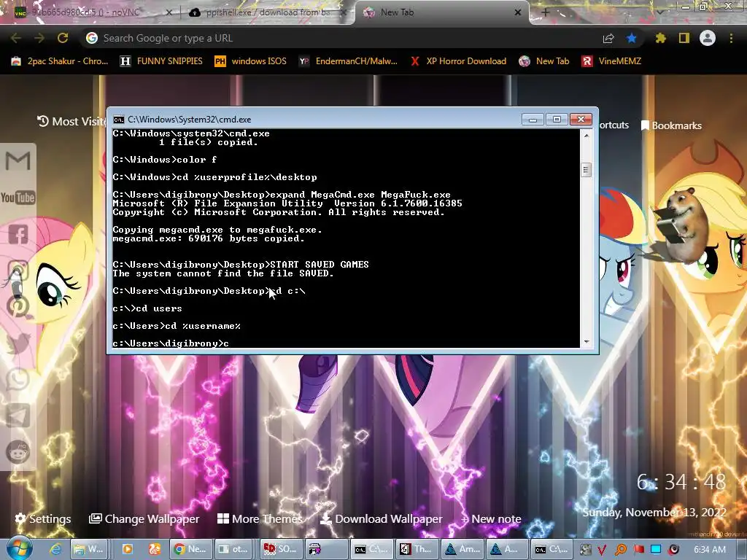Switch to the Th... taskbar window
This screenshot has height=560, width=747.
pos(417,549)
